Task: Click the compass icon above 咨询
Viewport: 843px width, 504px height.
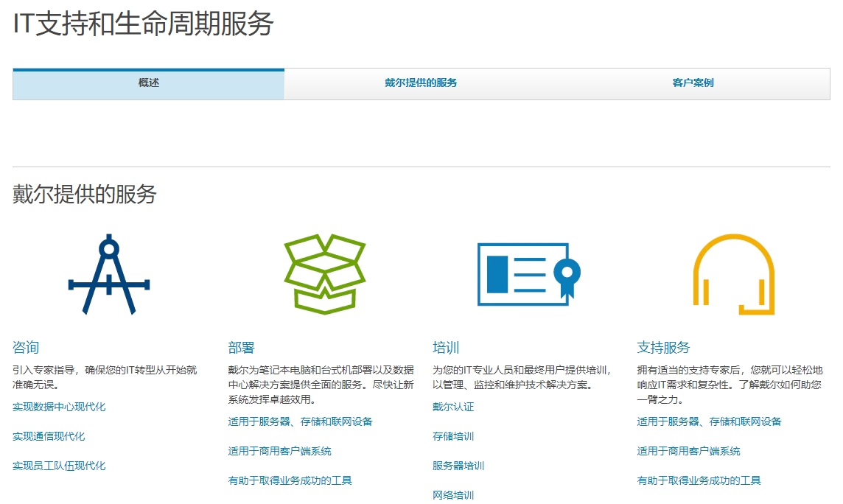Action: click(x=109, y=276)
